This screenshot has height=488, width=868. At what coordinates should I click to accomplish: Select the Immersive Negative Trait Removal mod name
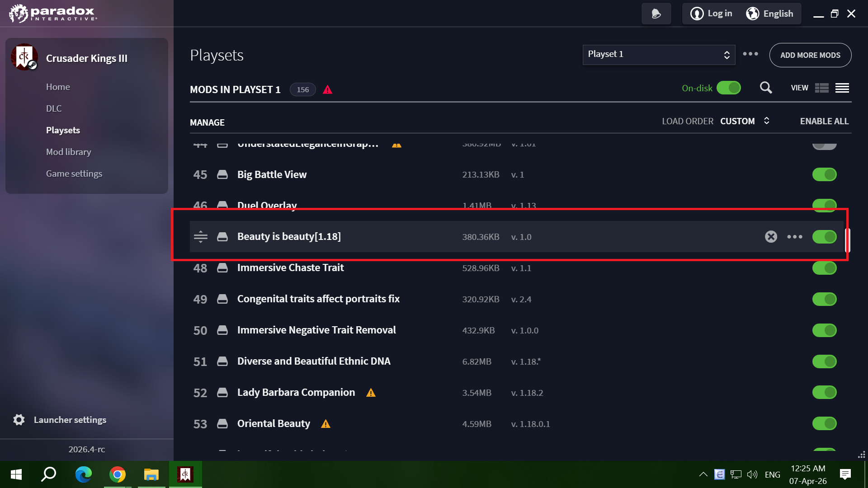click(x=316, y=330)
